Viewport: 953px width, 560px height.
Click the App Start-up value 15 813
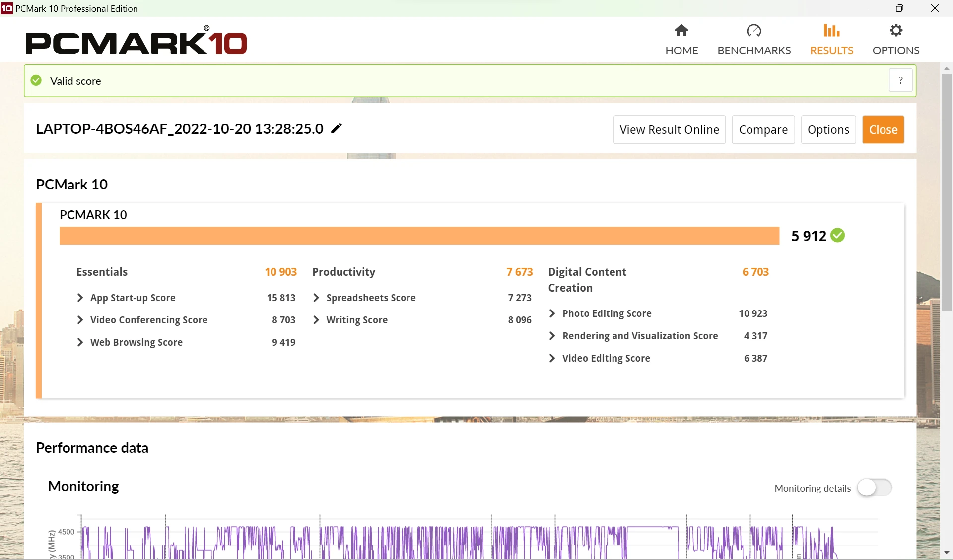[281, 298]
